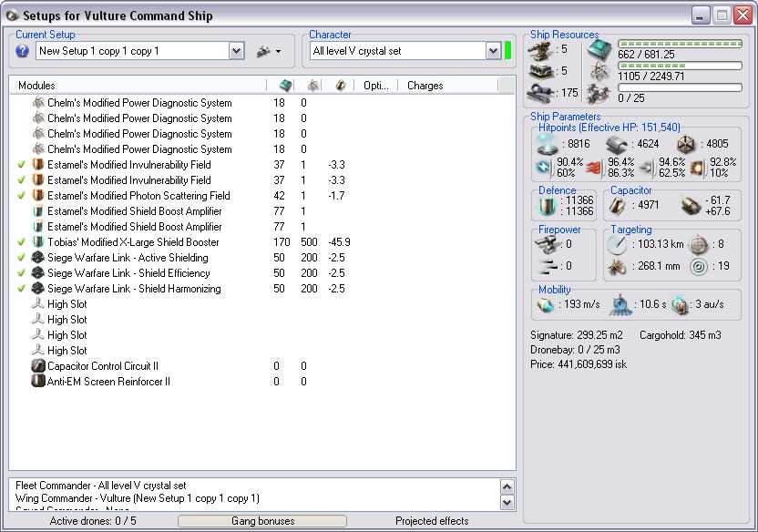The height and width of the screenshot is (532, 758).
Task: Toggle Siege Warfare Link - Shield Efficiency checkmark
Action: (21, 273)
